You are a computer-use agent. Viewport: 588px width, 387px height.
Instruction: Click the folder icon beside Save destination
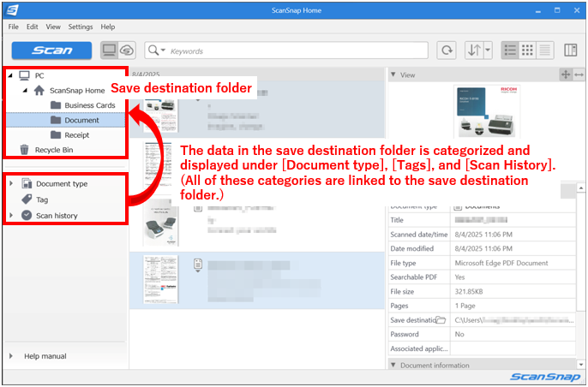[x=441, y=319]
